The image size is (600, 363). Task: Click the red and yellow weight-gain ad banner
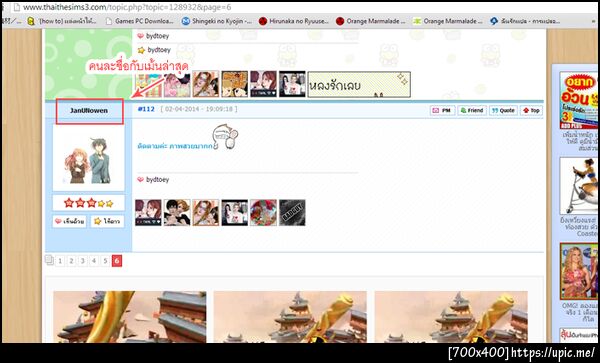[578, 100]
